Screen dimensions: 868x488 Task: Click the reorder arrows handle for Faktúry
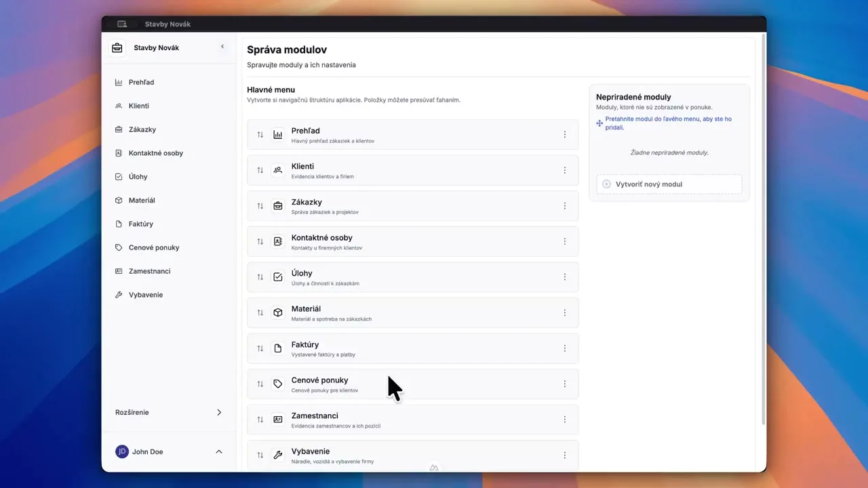coord(260,348)
